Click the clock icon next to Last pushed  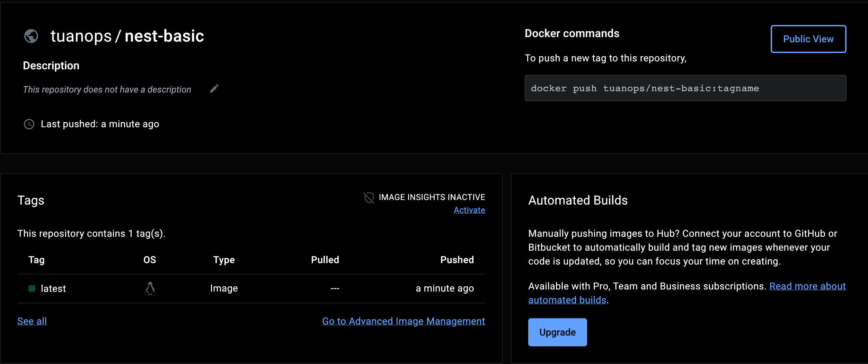(x=28, y=124)
